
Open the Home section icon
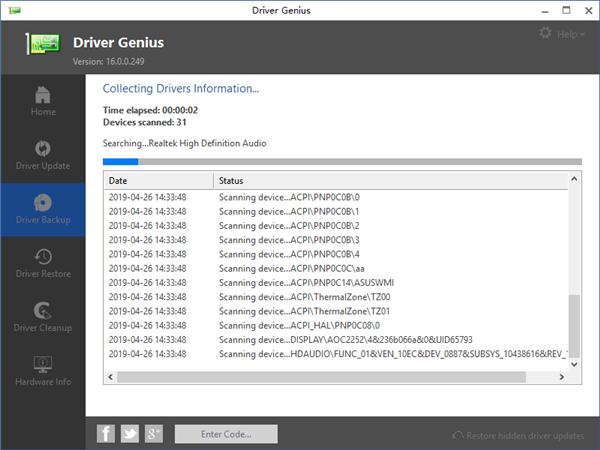[x=42, y=95]
